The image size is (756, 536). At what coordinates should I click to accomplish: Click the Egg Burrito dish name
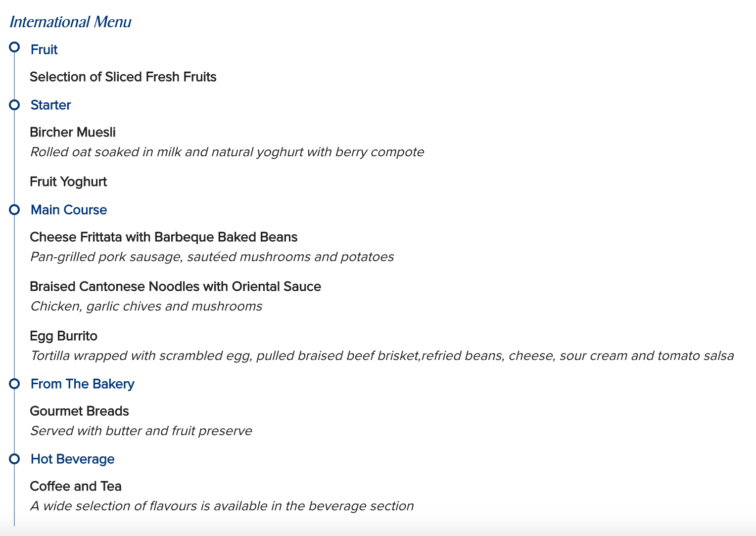[x=63, y=336]
